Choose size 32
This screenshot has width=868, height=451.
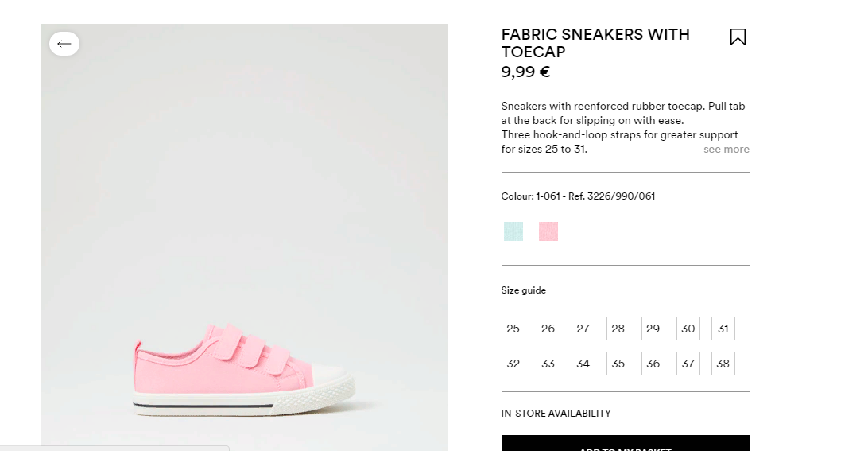[x=513, y=364]
